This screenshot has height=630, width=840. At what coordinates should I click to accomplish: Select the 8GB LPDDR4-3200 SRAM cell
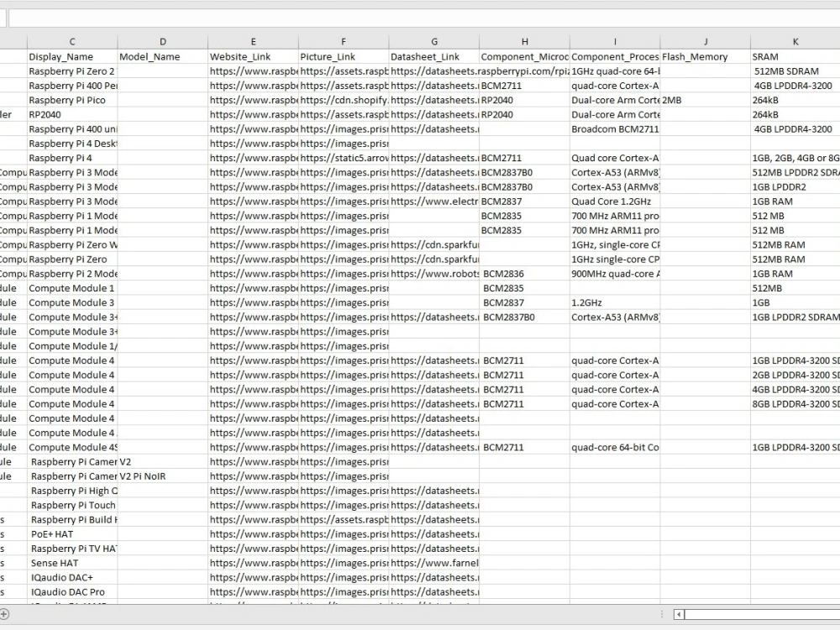pyautogui.click(x=795, y=404)
